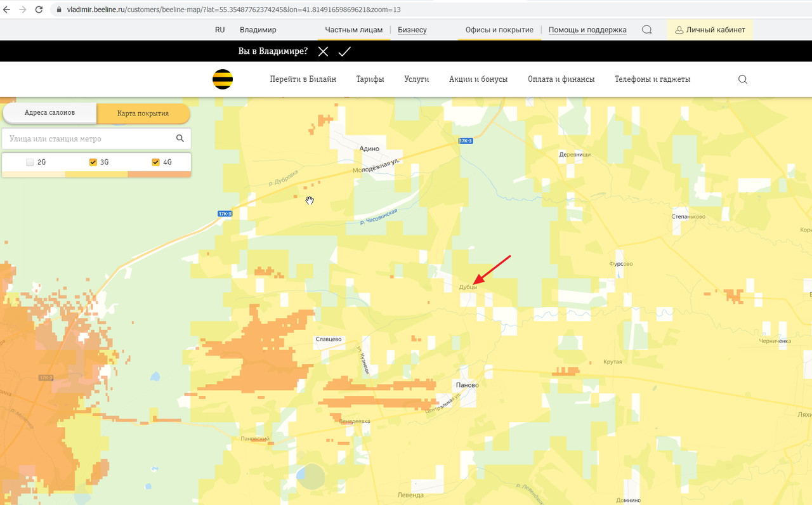Dismiss city prompt with X icon

tap(323, 51)
